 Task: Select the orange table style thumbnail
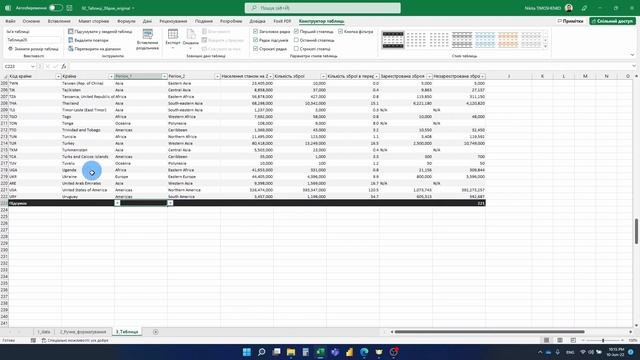tap(508, 40)
